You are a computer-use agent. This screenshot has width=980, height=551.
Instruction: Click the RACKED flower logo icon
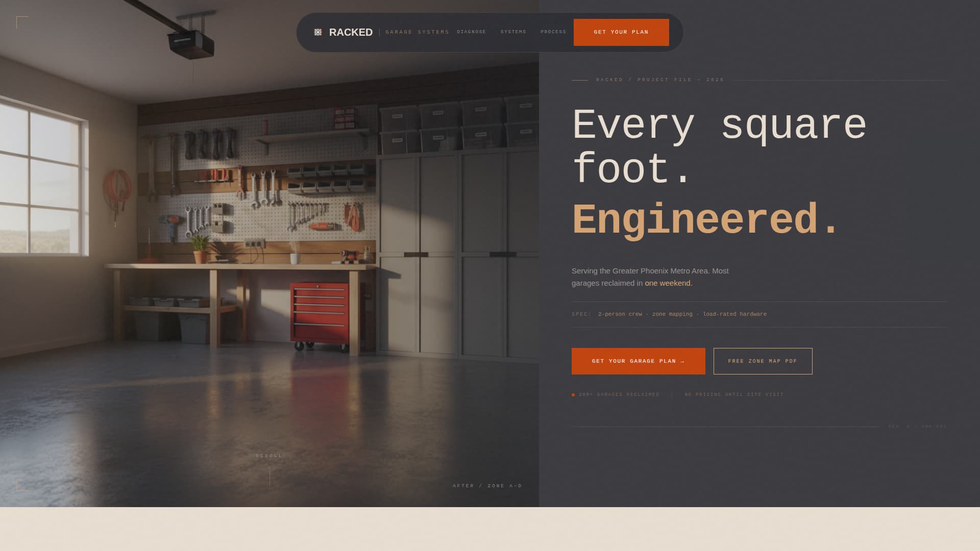click(x=317, y=32)
